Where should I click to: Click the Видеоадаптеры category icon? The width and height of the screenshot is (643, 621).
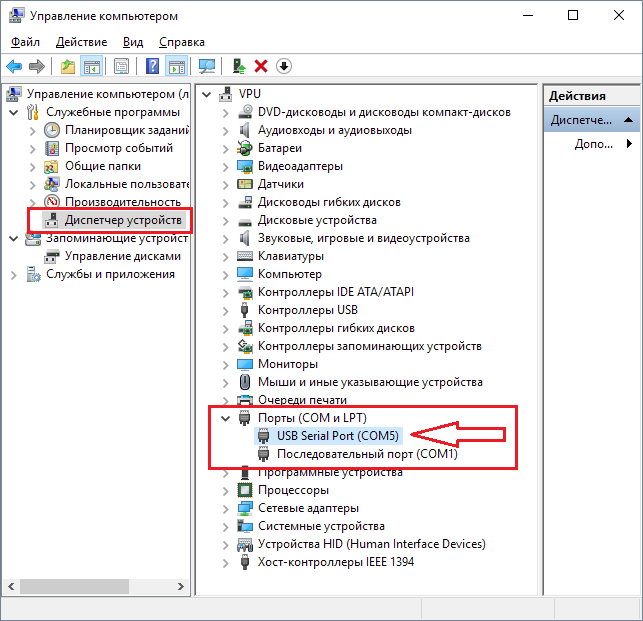(245, 166)
